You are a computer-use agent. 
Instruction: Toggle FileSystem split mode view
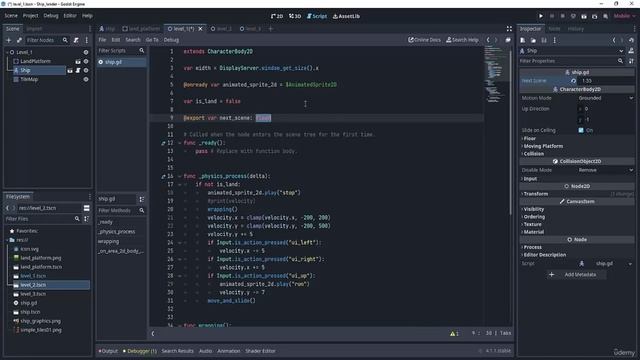point(87,208)
